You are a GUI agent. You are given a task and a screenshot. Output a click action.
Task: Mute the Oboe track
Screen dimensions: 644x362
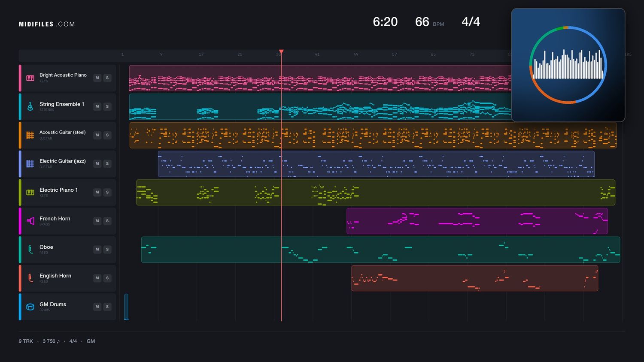tap(97, 249)
